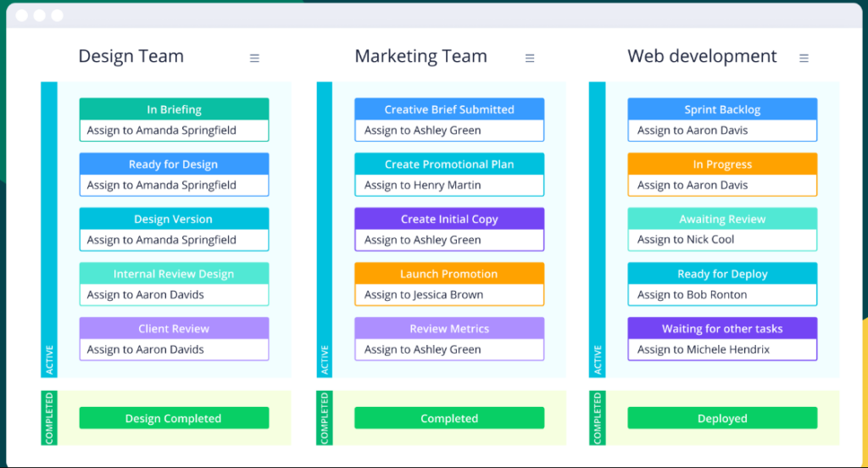Click Assign to Nick Cool field
This screenshot has height=468, width=868.
(x=722, y=240)
